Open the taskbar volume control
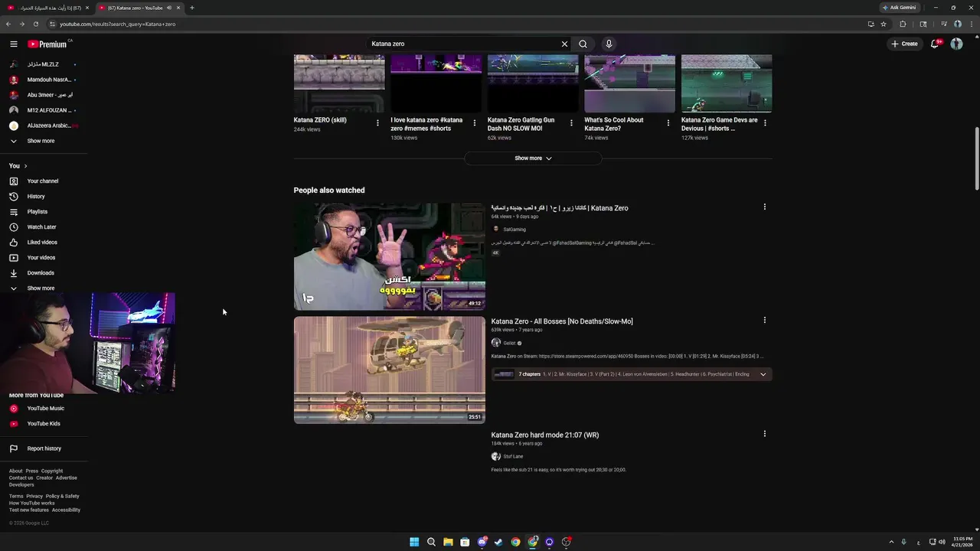 (942, 542)
